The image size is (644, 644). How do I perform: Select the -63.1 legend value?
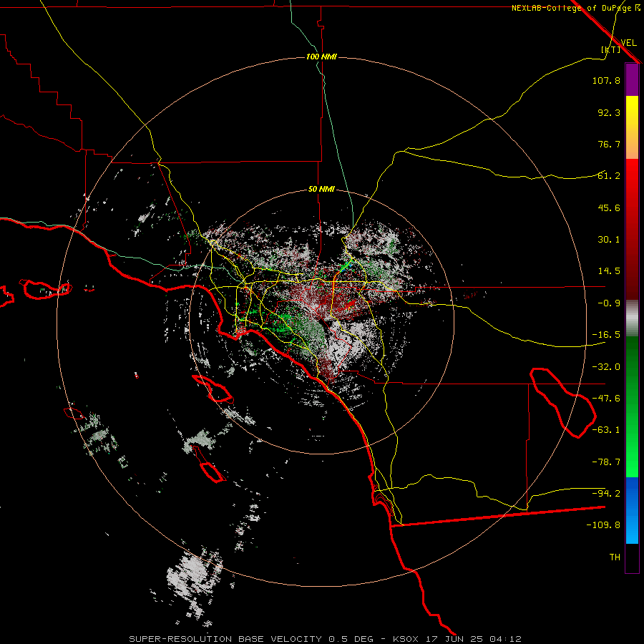(x=606, y=430)
